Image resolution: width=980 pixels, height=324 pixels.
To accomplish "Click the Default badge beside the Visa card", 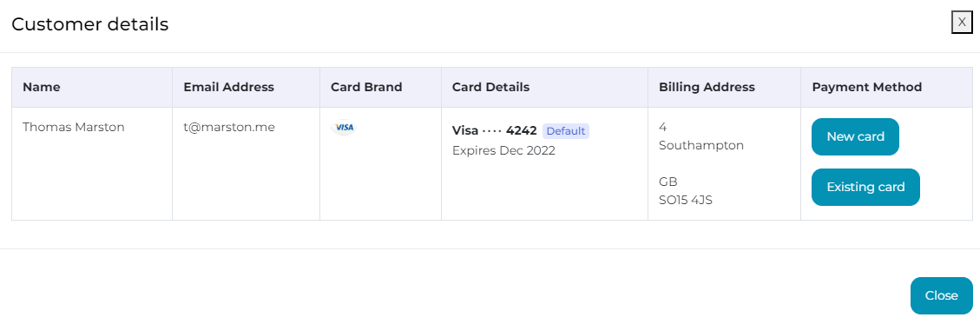I will coord(566,131).
